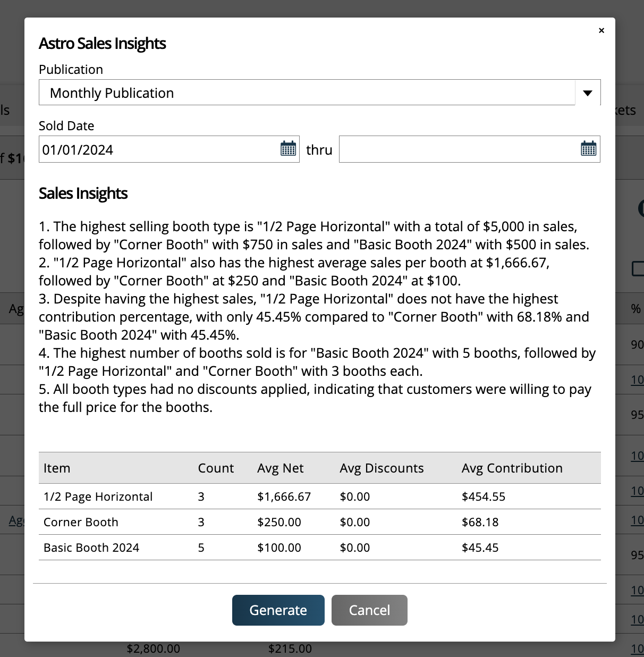This screenshot has width=644, height=657.
Task: Click the Generate button
Action: coord(278,610)
